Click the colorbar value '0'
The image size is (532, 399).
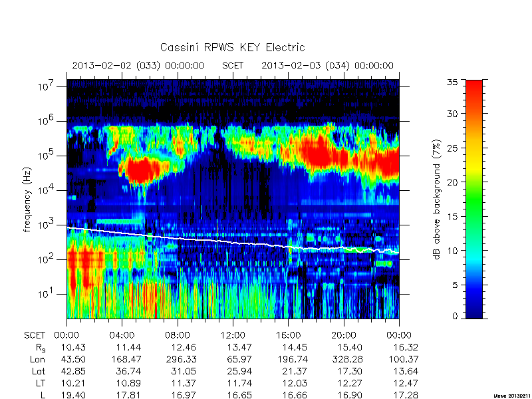[x=455, y=316]
